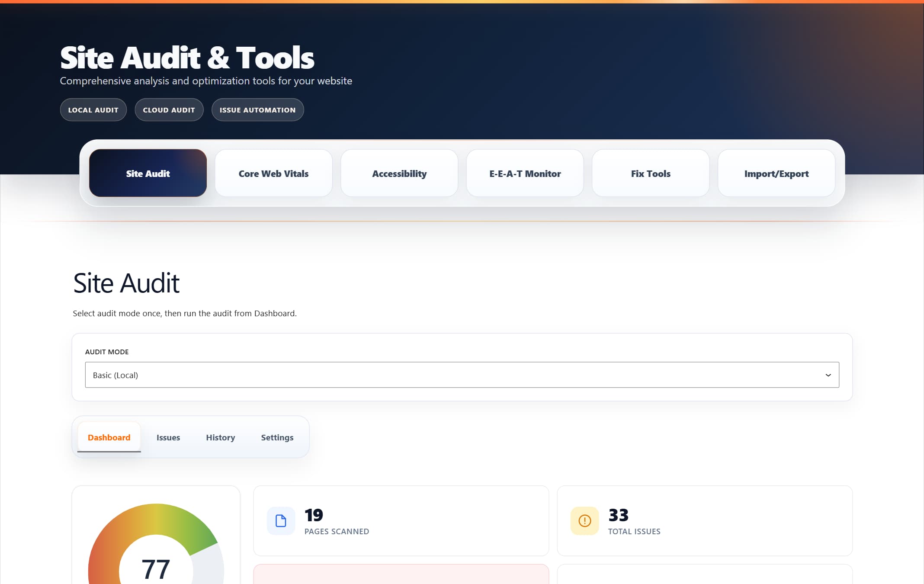
Task: Open the Import/Export tab
Action: (776, 173)
